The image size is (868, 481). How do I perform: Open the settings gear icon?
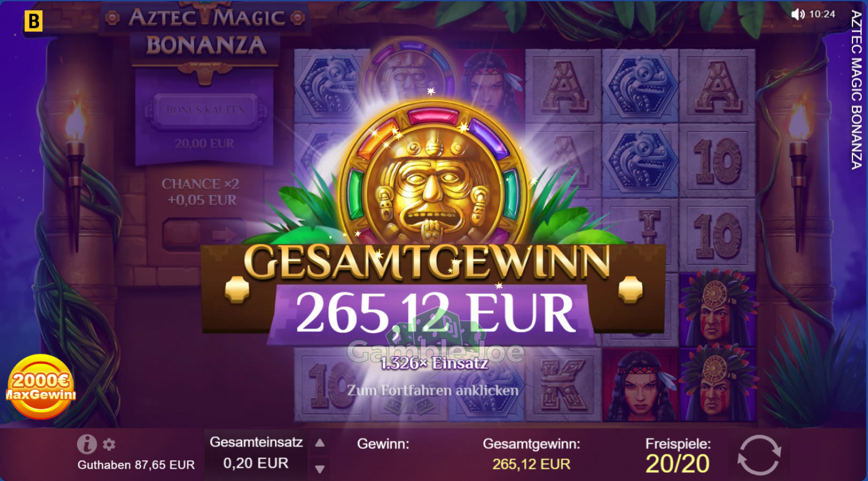click(109, 445)
